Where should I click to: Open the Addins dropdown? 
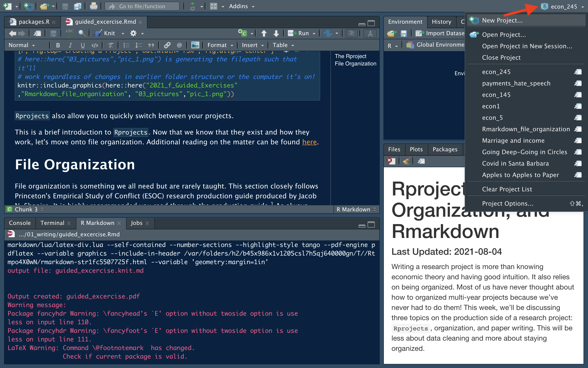click(242, 6)
